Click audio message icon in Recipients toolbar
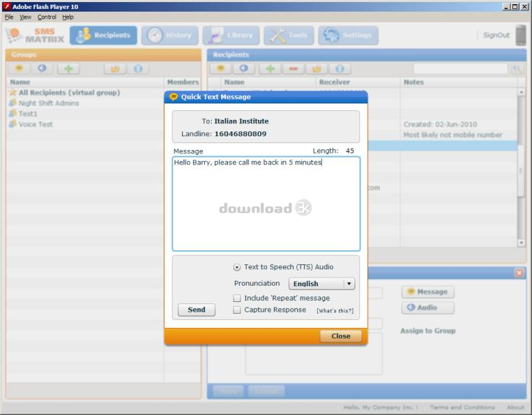The height and width of the screenshot is (415, 532). tap(244, 68)
